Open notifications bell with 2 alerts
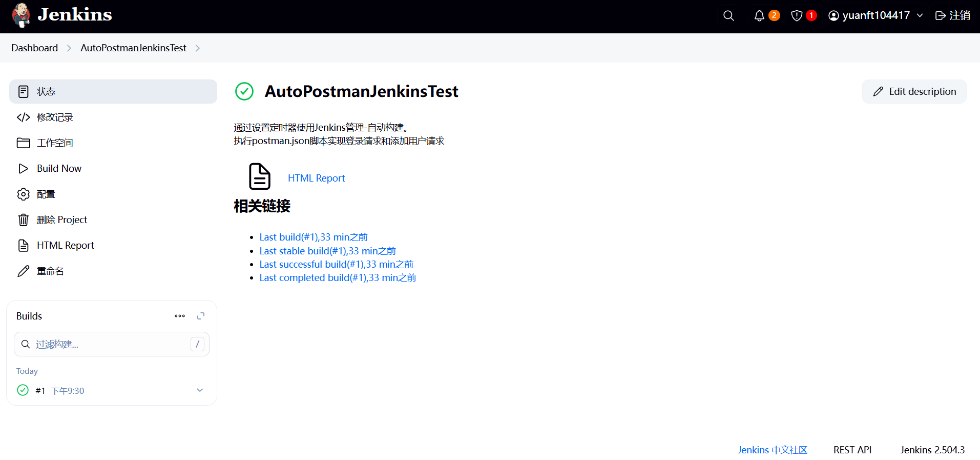 [759, 16]
